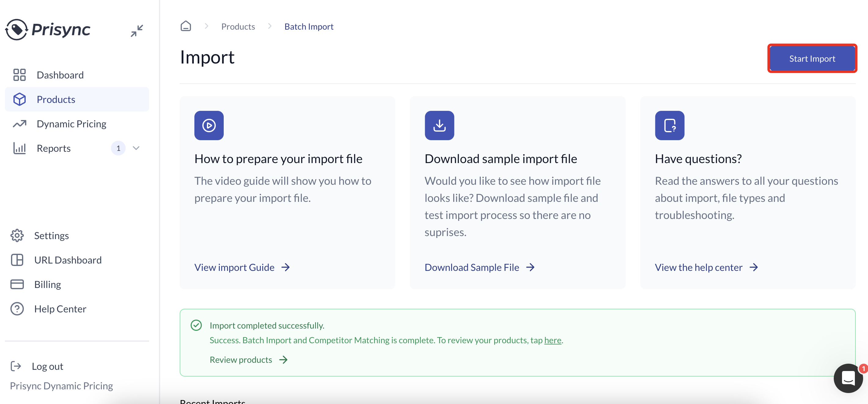Click Batch Import breadcrumb
Screen dimensions: 868x404
pos(309,26)
